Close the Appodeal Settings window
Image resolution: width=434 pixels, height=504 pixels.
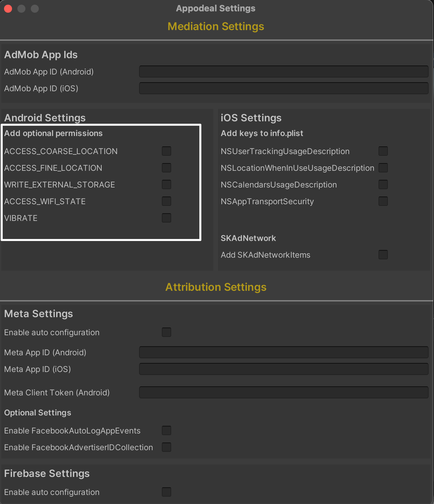[x=8, y=9]
